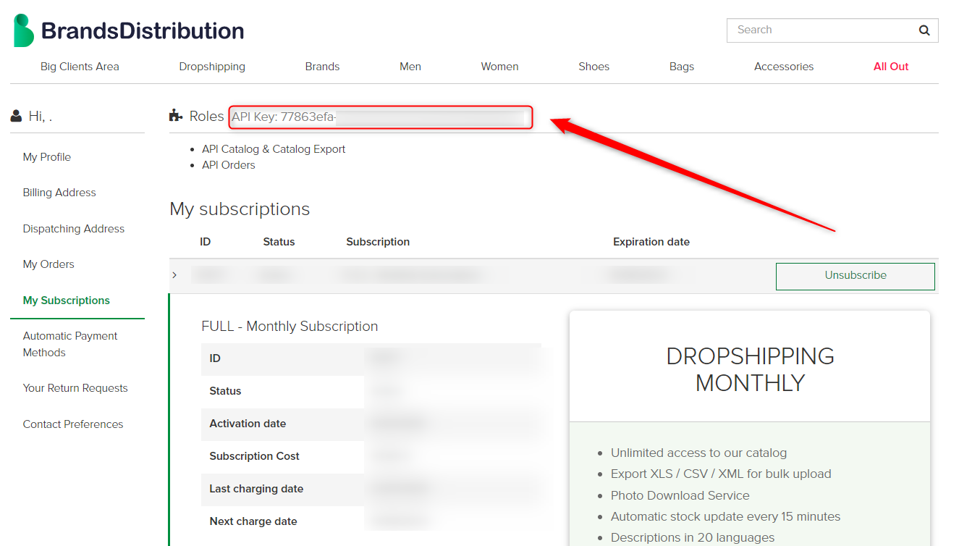Go to My Profile page
This screenshot has width=980, height=546.
tap(47, 157)
